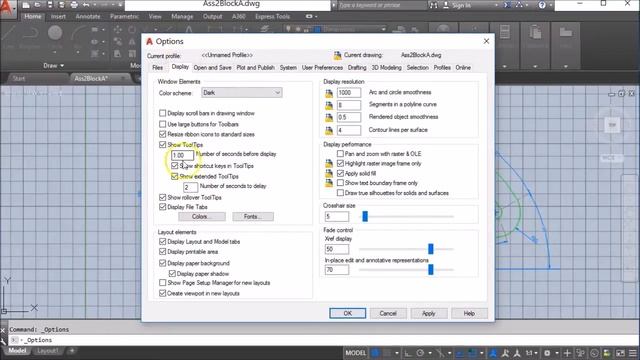The image size is (640, 360).
Task: Toggle the Show ToolTips checkbox
Action: 162,144
